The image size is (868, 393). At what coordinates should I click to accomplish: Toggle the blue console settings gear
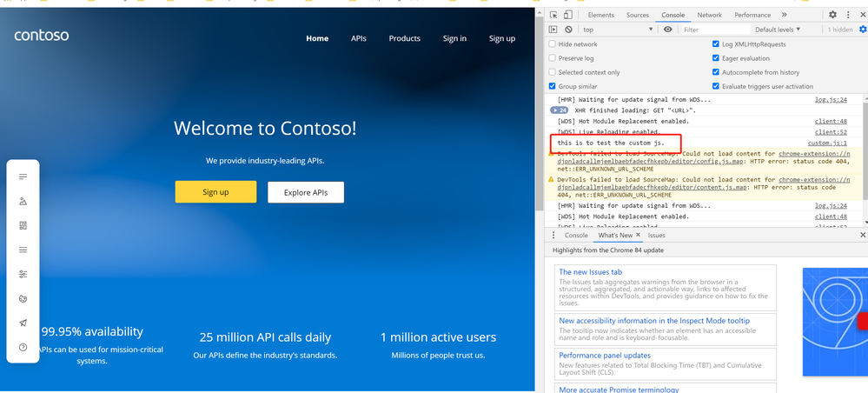863,30
